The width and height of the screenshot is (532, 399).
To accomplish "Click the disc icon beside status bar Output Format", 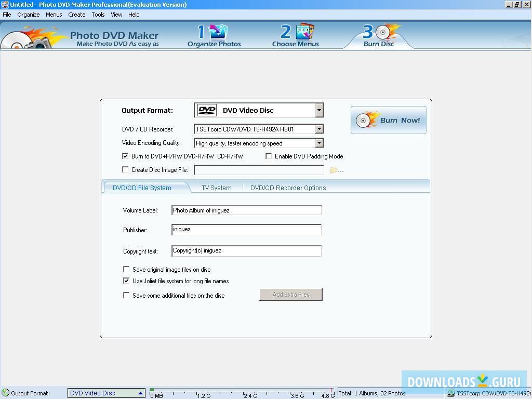I will pyautogui.click(x=5, y=393).
